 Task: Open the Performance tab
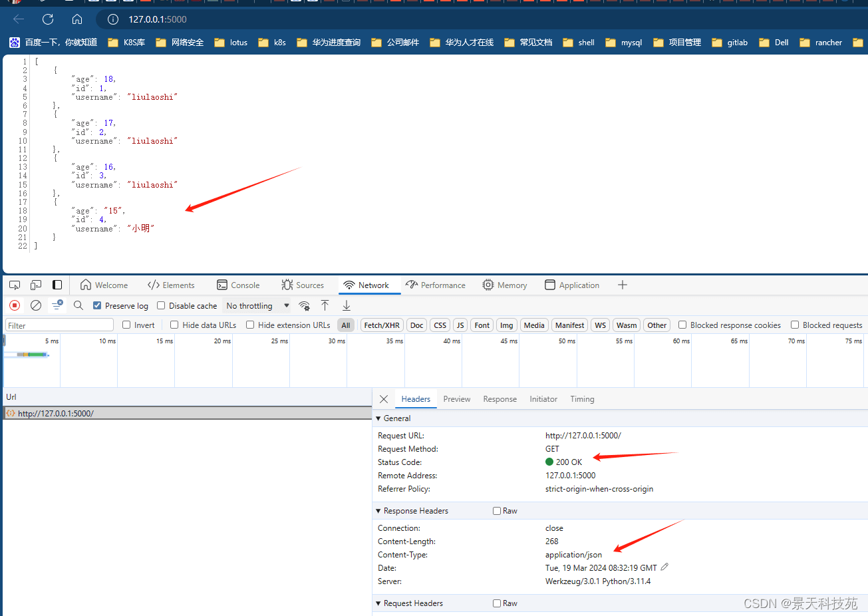tap(436, 285)
